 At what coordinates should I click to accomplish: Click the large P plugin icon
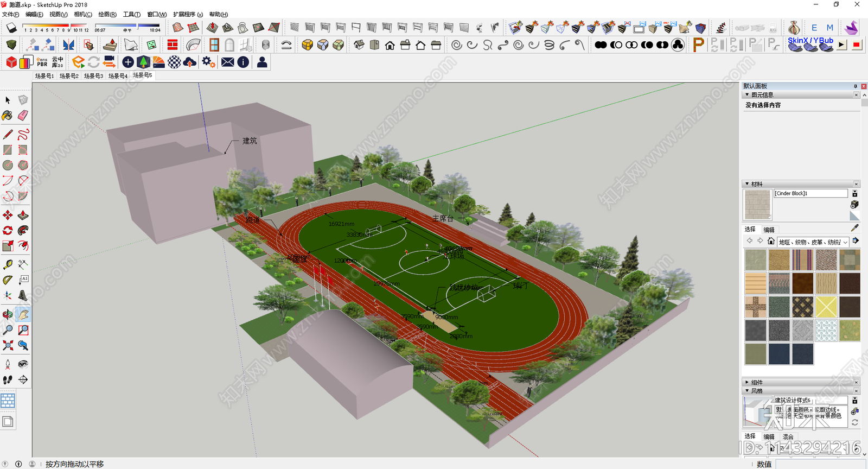pyautogui.click(x=699, y=45)
